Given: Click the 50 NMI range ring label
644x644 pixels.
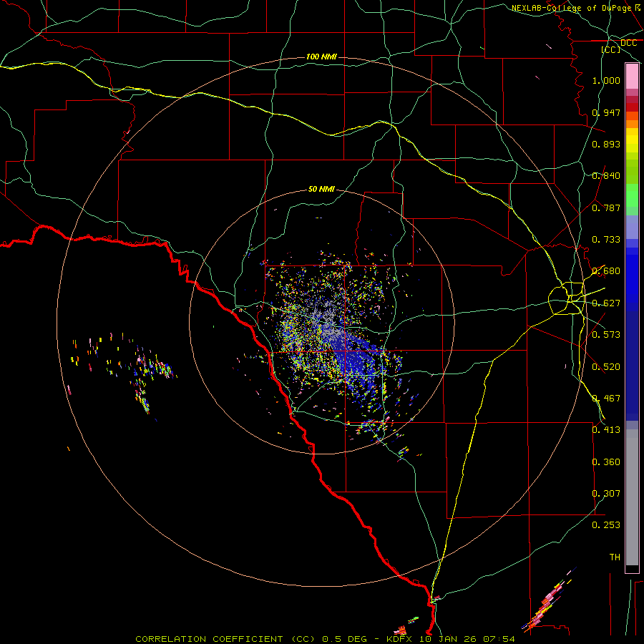Looking at the screenshot, I should click(321, 189).
